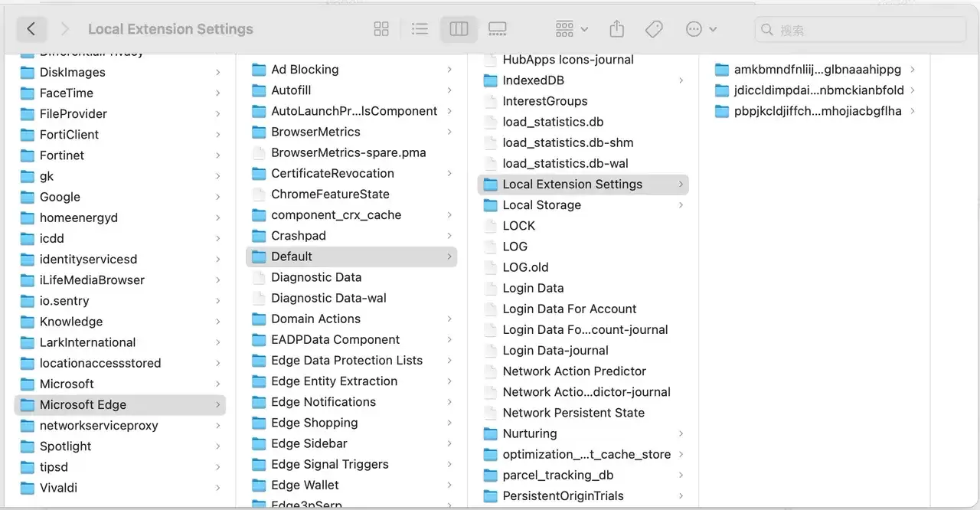Switch to gallery view
The width and height of the screenshot is (980, 510).
point(498,29)
